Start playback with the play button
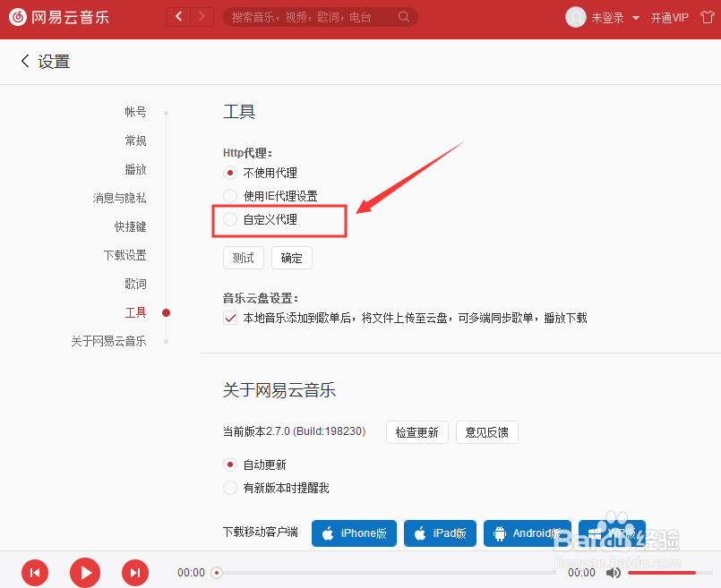 [85, 573]
